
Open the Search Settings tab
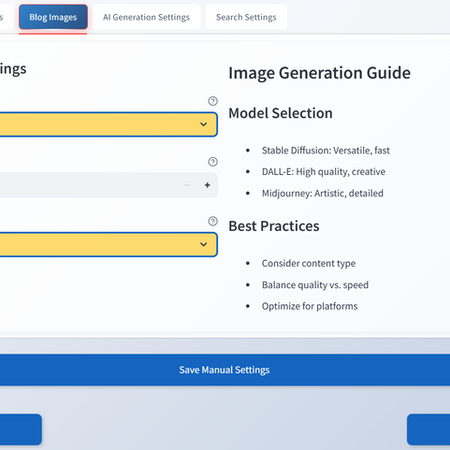click(246, 17)
